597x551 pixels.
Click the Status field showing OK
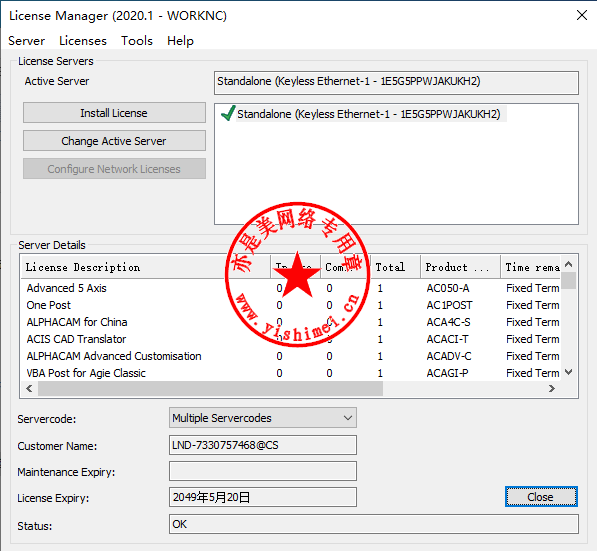point(374,524)
